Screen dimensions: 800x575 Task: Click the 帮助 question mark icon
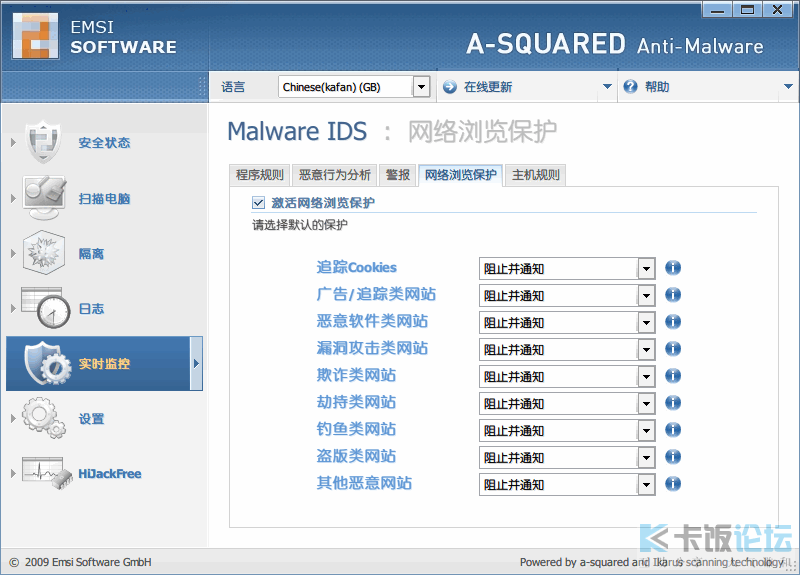click(x=631, y=87)
